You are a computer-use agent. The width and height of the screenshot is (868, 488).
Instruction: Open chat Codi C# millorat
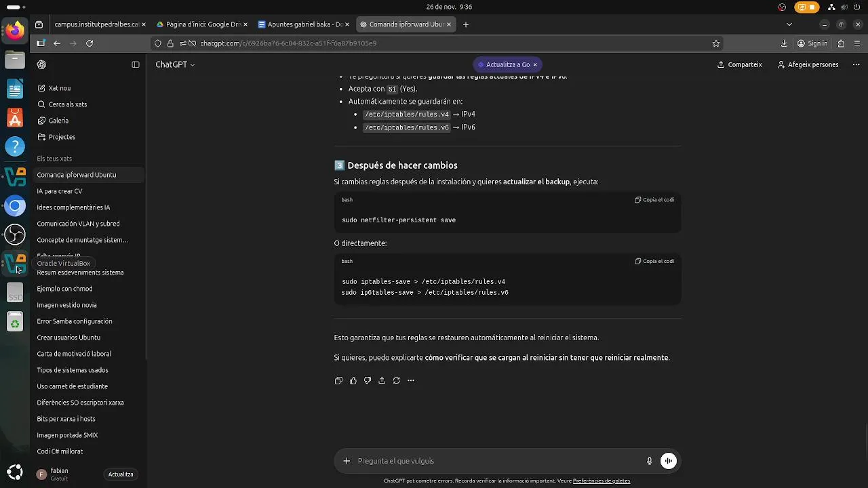[x=90, y=451]
